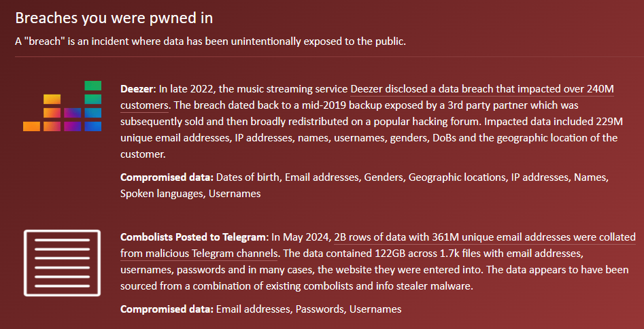
Task: Click the Deezer equalizer logo
Action: [62, 106]
